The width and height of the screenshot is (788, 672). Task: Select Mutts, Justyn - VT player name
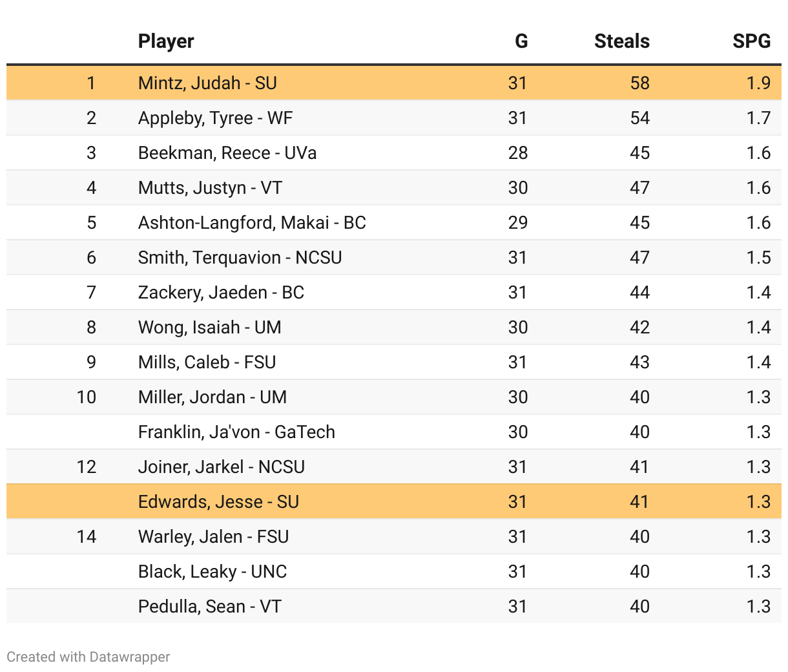tap(210, 188)
